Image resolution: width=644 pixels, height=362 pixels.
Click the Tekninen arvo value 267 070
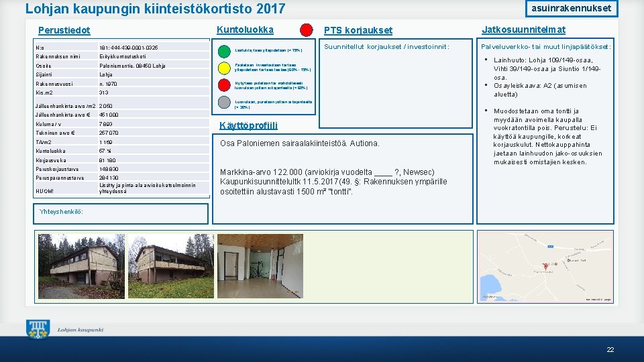coord(109,133)
